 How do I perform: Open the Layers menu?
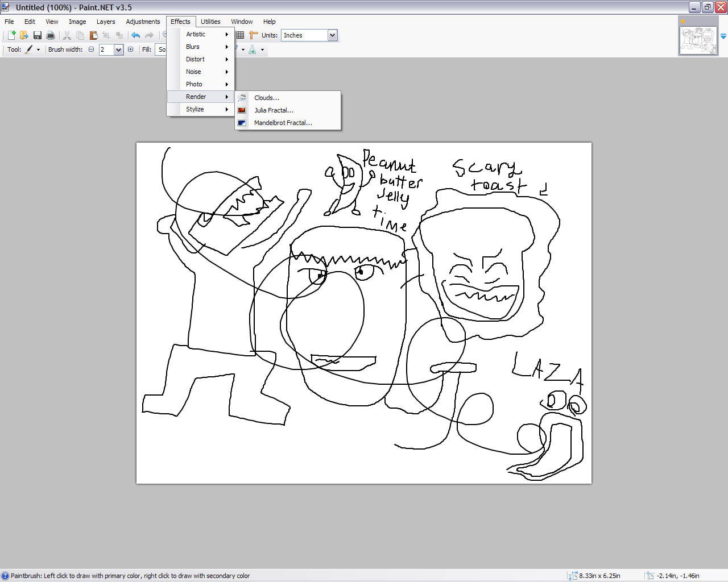pyautogui.click(x=106, y=22)
